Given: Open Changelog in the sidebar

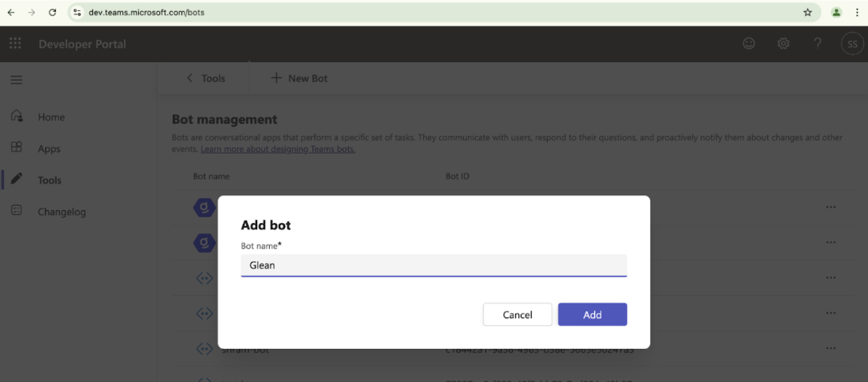Looking at the screenshot, I should tap(62, 212).
